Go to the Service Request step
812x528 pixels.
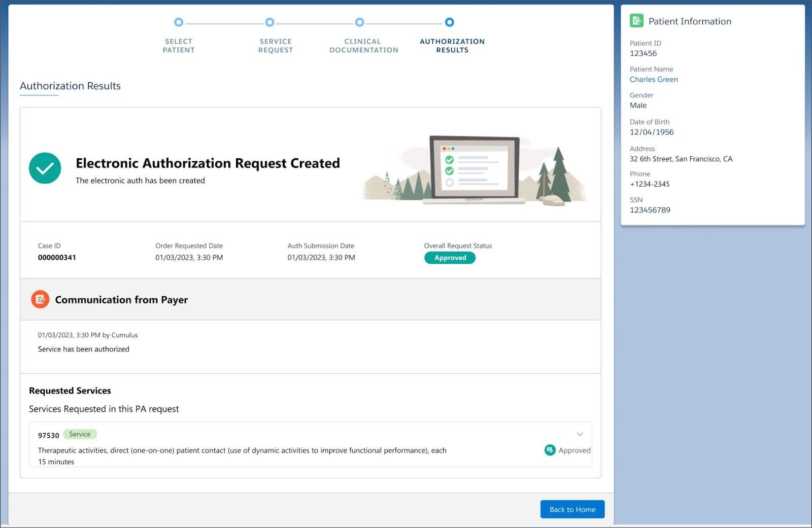[269, 22]
